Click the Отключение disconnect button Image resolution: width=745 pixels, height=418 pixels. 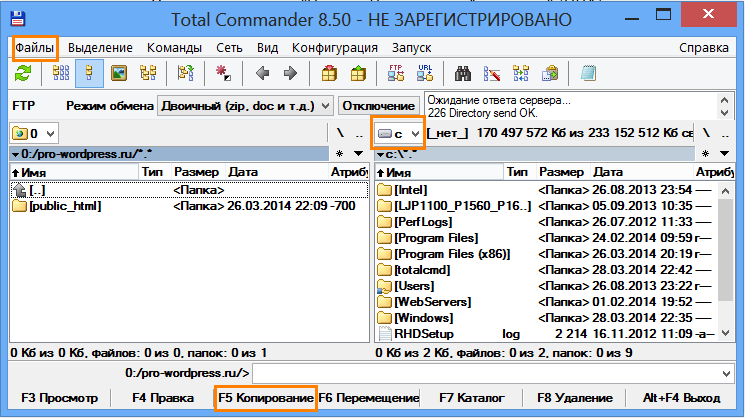coord(379,106)
